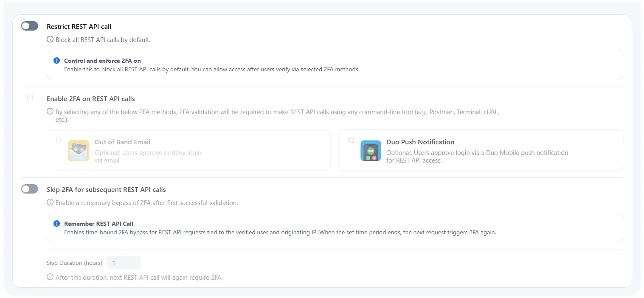Enable the Restrict REST API call toggle
The width and height of the screenshot is (644, 298).
tap(29, 26)
